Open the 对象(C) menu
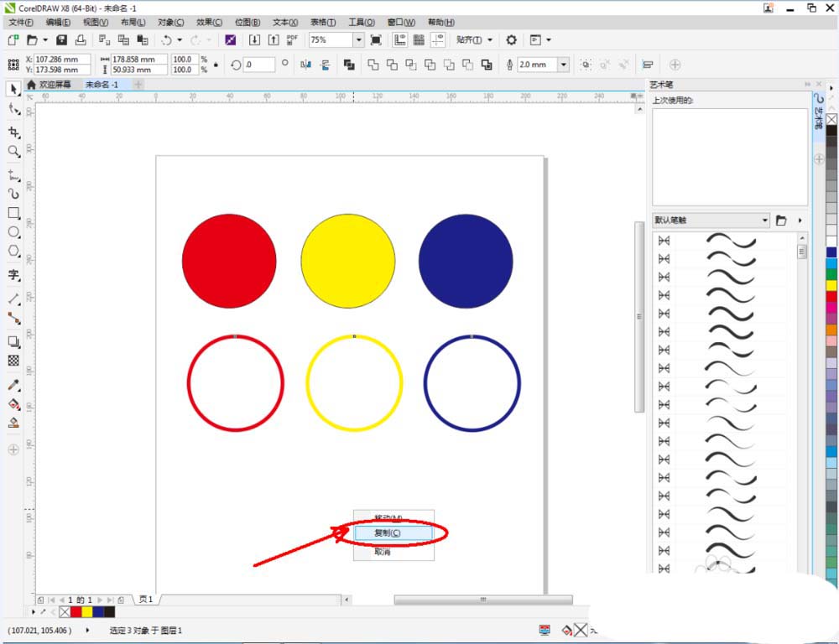The image size is (839, 644). point(170,22)
